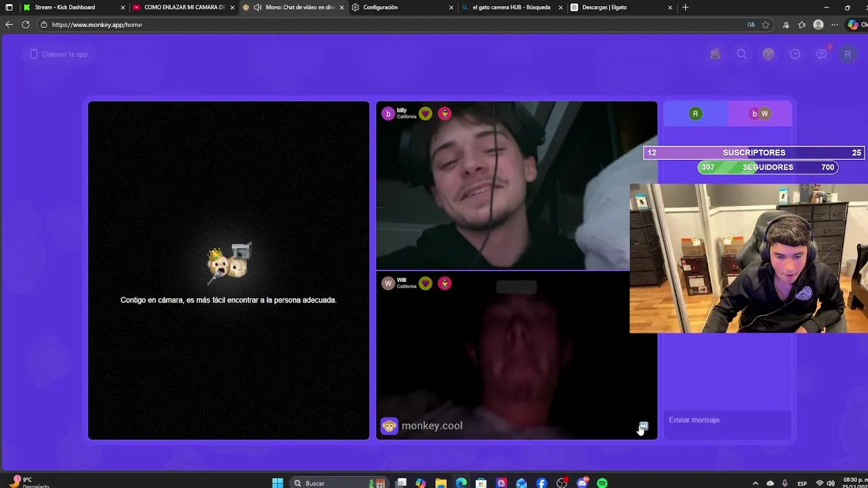Image resolution: width=868 pixels, height=488 pixels.
Task: Open the browser profile avatar
Action: pyautogui.click(x=818, y=24)
